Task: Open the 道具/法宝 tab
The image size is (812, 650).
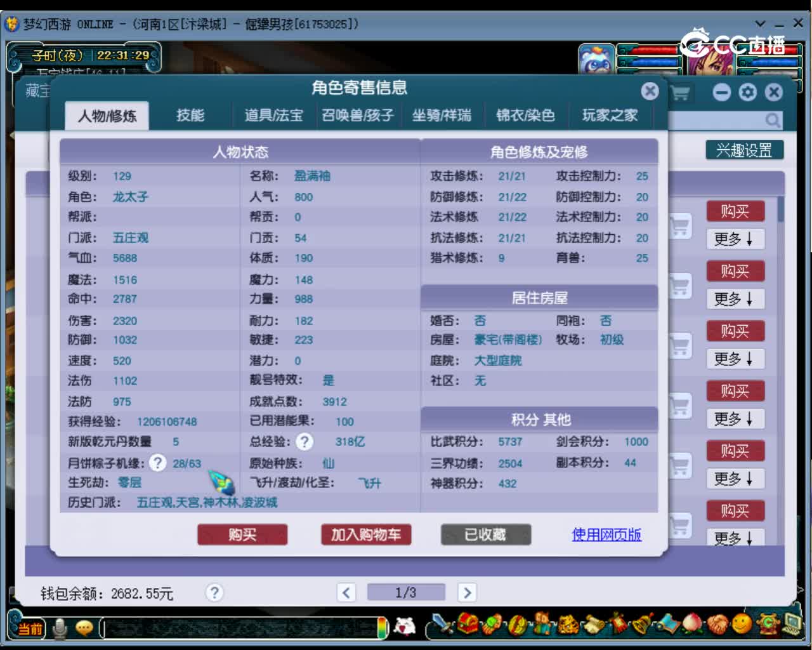Action: pos(274,116)
